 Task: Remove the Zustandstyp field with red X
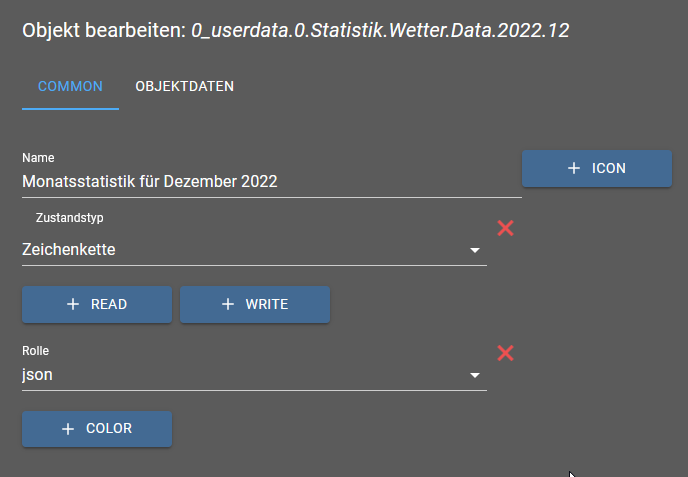506,228
